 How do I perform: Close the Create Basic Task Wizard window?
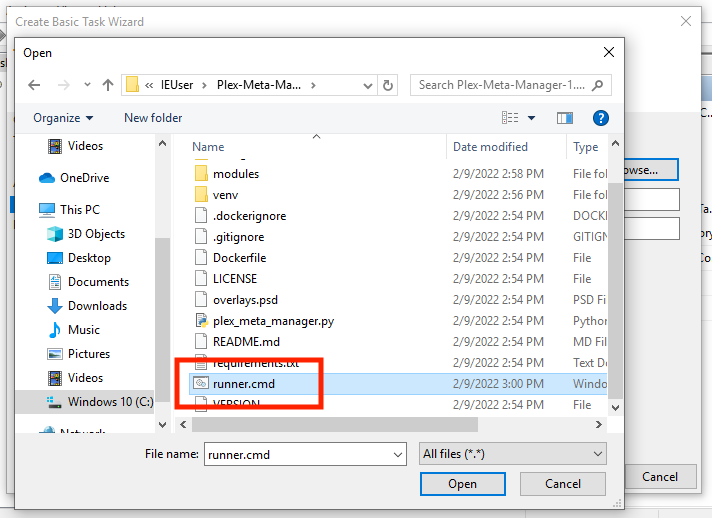(x=686, y=21)
